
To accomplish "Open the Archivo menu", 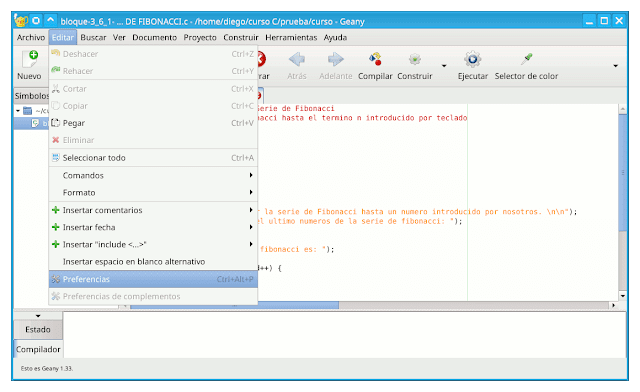I will [31, 38].
